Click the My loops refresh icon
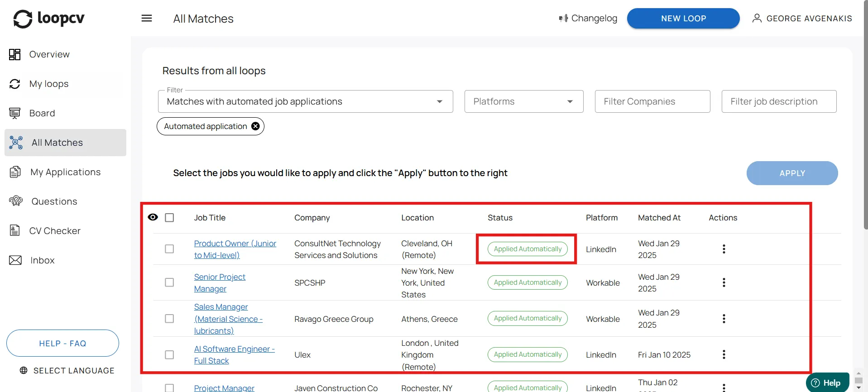 pyautogui.click(x=15, y=84)
